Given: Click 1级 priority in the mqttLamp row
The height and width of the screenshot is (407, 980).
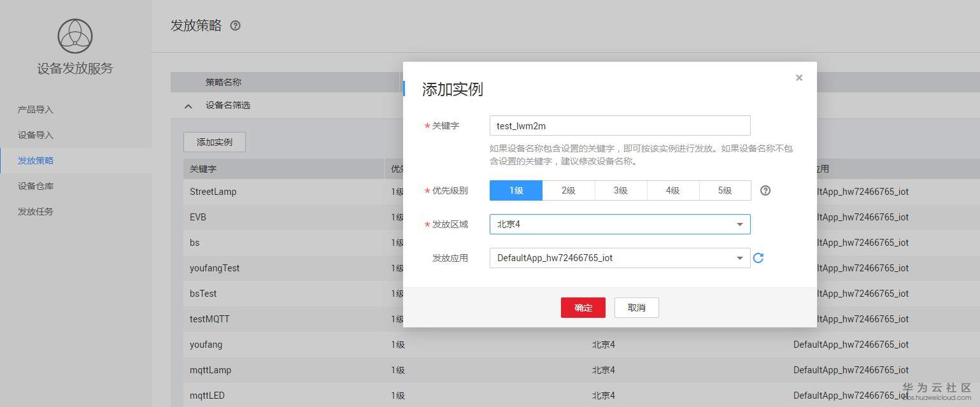Looking at the screenshot, I should click(x=398, y=370).
